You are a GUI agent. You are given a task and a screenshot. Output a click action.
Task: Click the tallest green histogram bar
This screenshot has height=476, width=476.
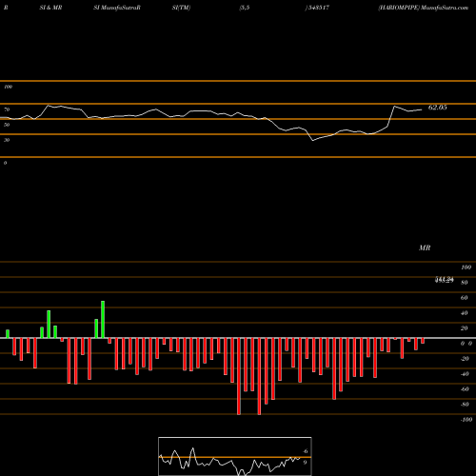pos(103,319)
